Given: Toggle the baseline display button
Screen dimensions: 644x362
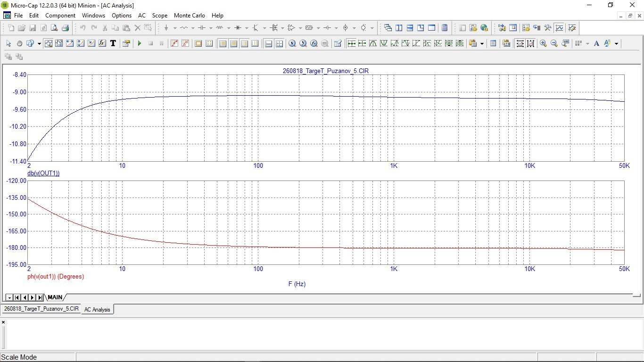Looking at the screenshot, I should [x=268, y=43].
